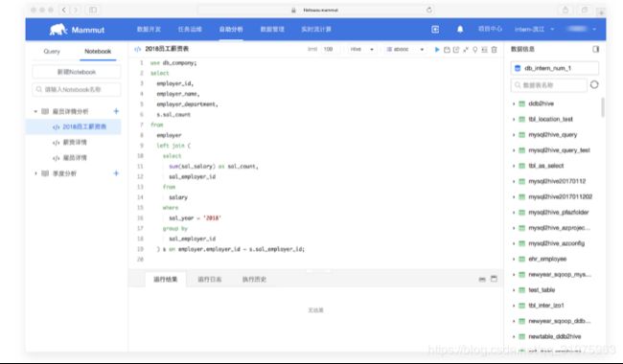Open the 执行历史 history tab
The height and width of the screenshot is (364, 623).
click(x=254, y=280)
